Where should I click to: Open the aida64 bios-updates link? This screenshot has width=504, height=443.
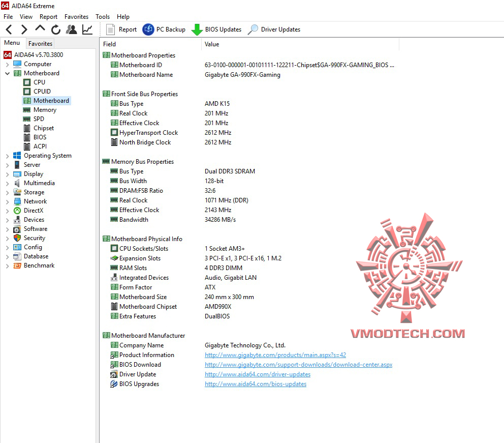click(256, 384)
